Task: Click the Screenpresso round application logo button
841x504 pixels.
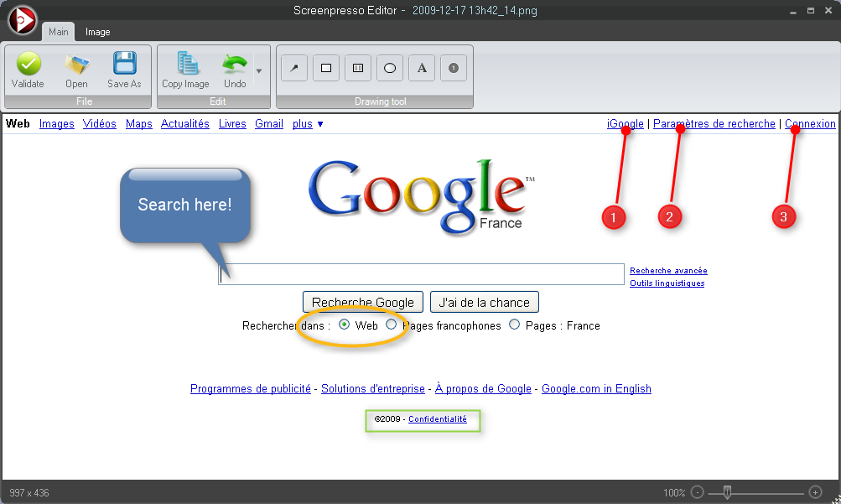Action: [x=23, y=20]
